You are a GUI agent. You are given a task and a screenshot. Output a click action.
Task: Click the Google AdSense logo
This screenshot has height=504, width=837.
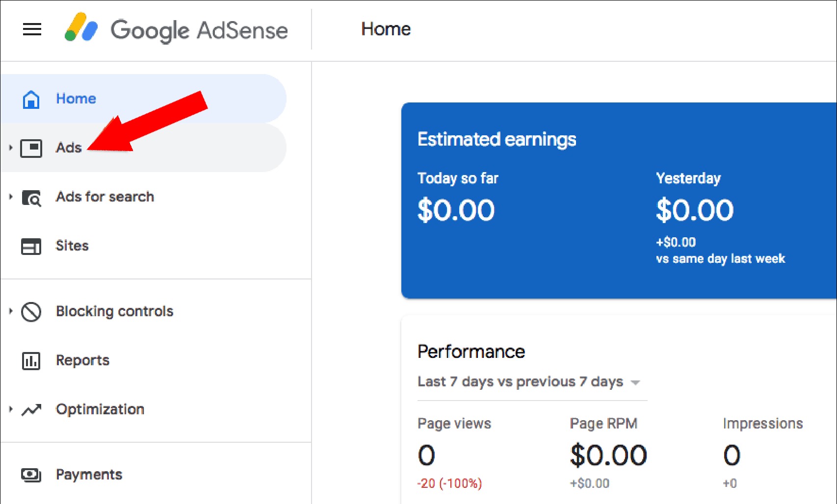(x=176, y=29)
